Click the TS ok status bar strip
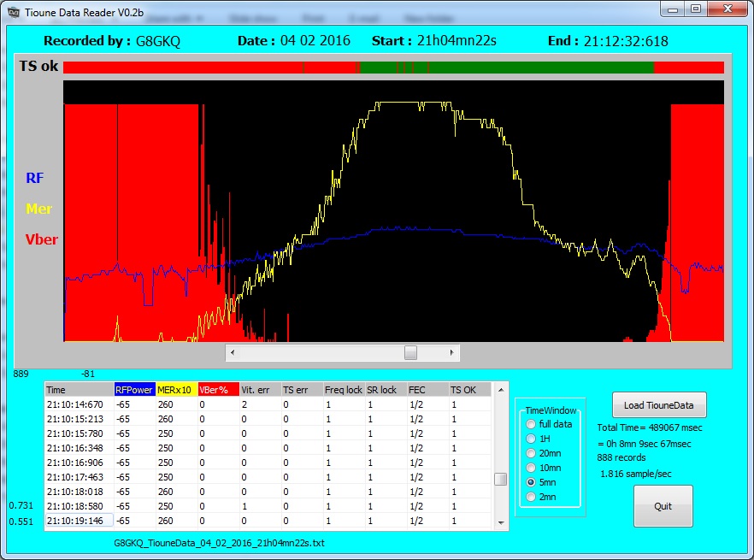The height and width of the screenshot is (560, 754). [x=393, y=68]
